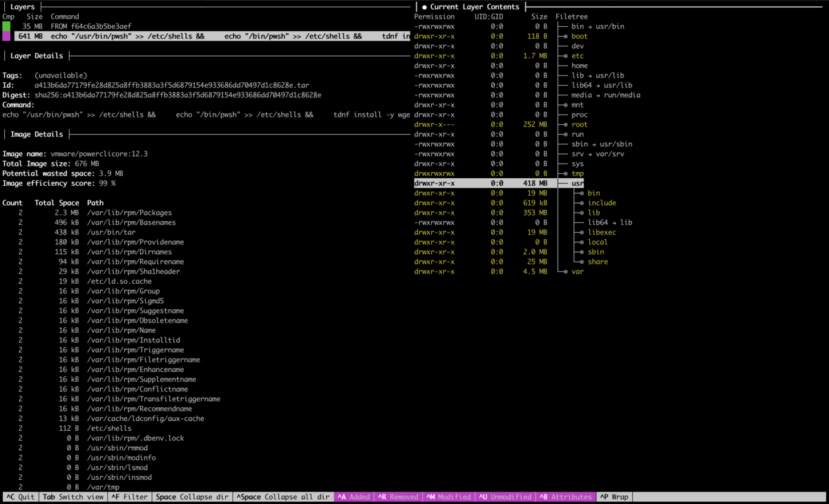Expand the boot directory in filetree
Viewport: 829px width, 504px height.
(x=566, y=37)
